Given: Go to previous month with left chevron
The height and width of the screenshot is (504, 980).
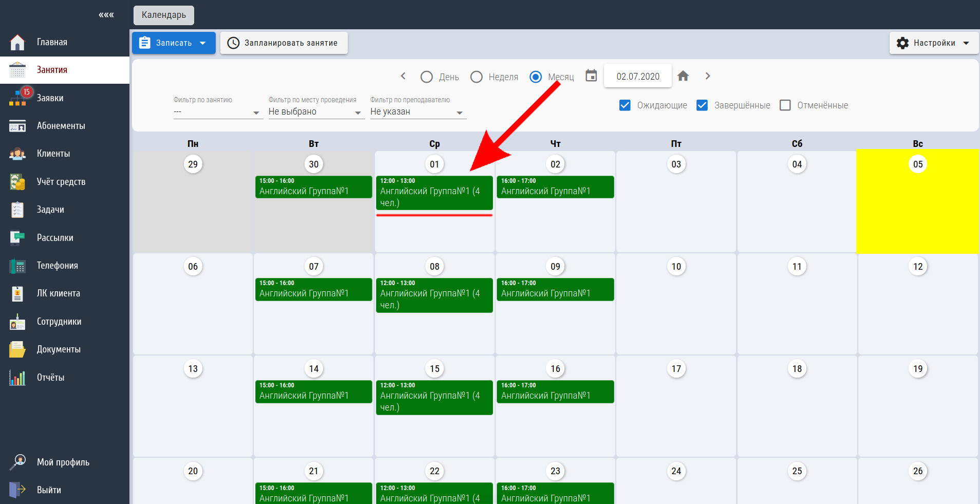Looking at the screenshot, I should click(403, 76).
